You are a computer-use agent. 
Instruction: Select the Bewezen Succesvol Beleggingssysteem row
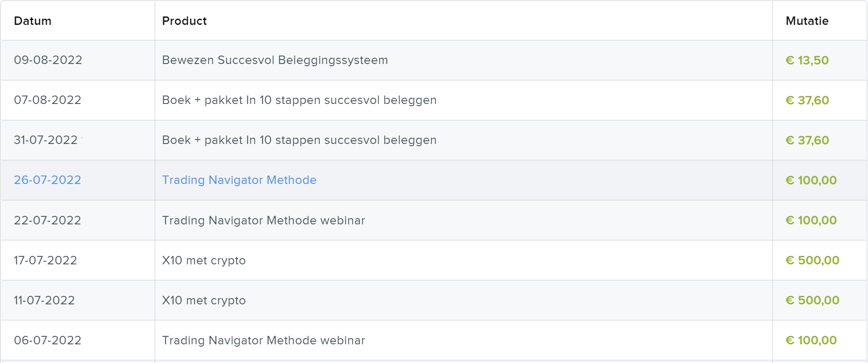pos(434,60)
